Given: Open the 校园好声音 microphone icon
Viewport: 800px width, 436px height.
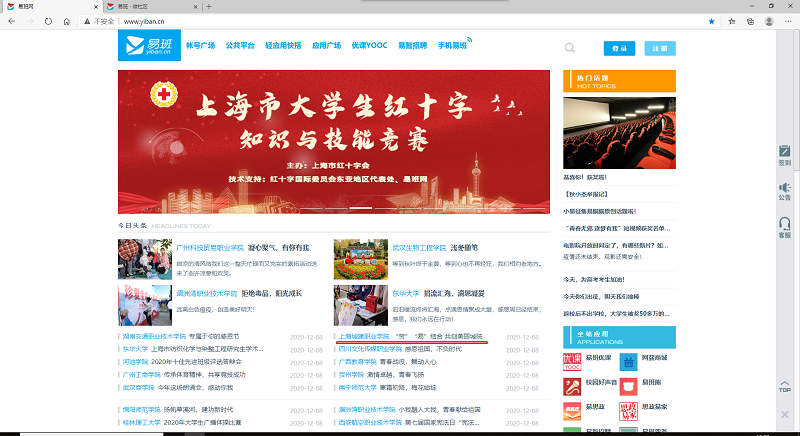Looking at the screenshot, I should tap(572, 387).
